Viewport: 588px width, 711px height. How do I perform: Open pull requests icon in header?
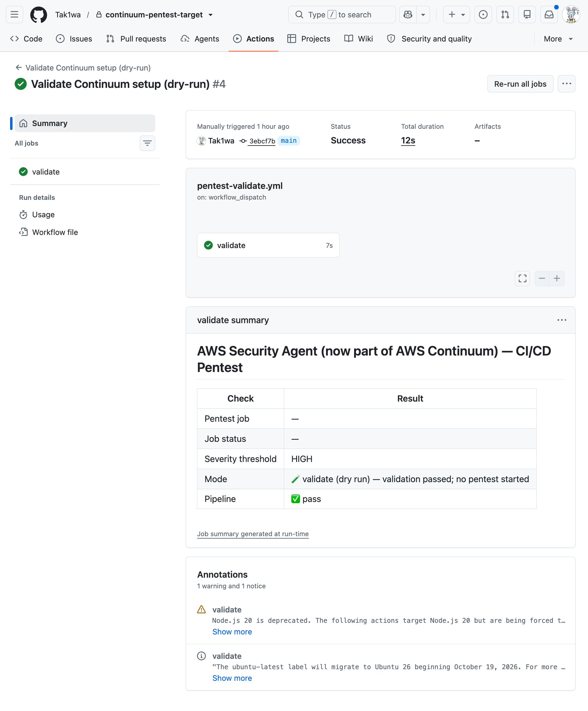pos(505,15)
